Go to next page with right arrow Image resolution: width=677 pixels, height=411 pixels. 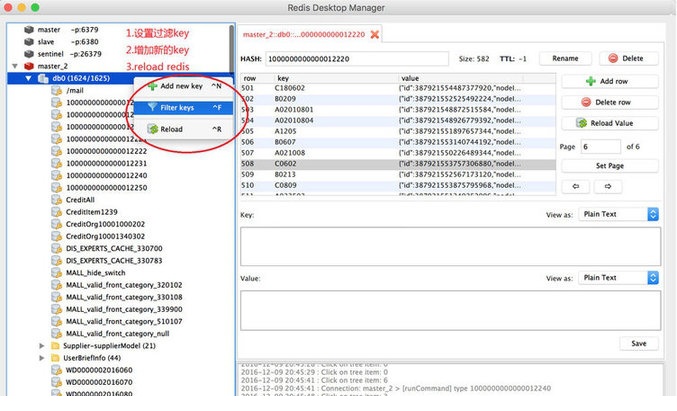point(607,187)
